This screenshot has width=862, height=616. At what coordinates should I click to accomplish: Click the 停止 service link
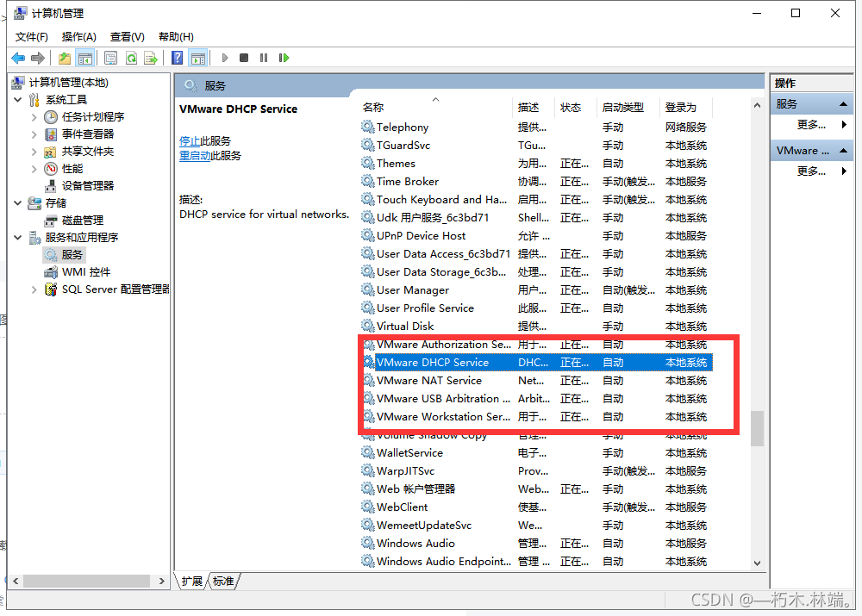click(189, 141)
